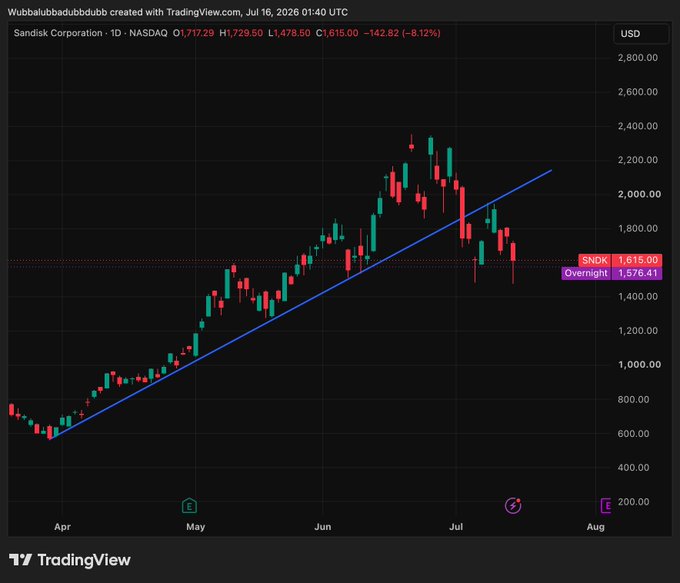Click the Sandisk Corporation symbol title
Image resolution: width=680 pixels, height=583 pixels.
(58, 33)
